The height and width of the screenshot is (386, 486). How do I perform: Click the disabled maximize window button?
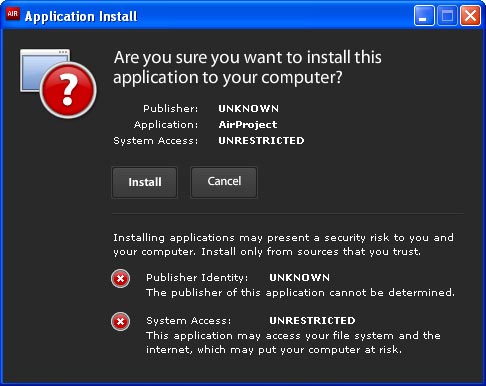pyautogui.click(x=447, y=15)
